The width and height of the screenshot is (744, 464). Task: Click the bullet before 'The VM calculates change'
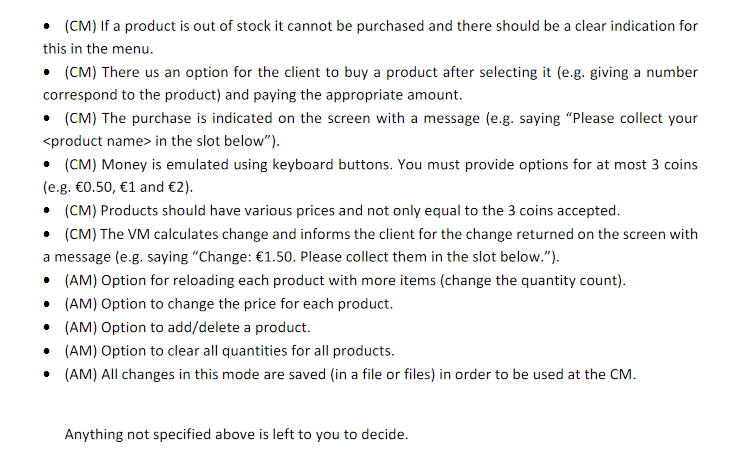46,234
